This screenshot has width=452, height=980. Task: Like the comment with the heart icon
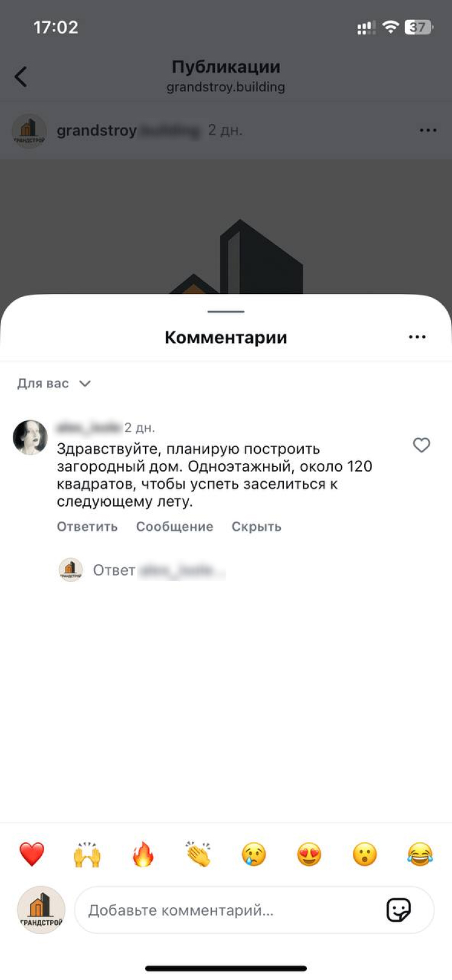tap(421, 445)
